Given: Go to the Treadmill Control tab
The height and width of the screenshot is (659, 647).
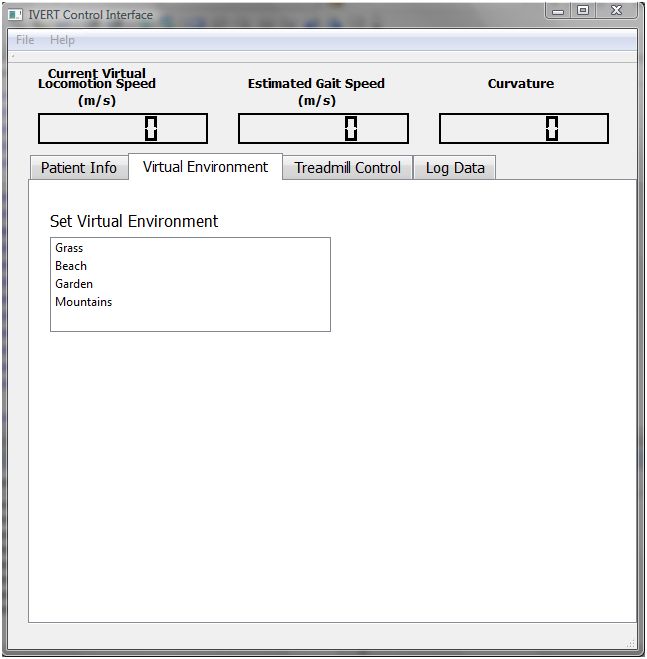Looking at the screenshot, I should point(347,168).
